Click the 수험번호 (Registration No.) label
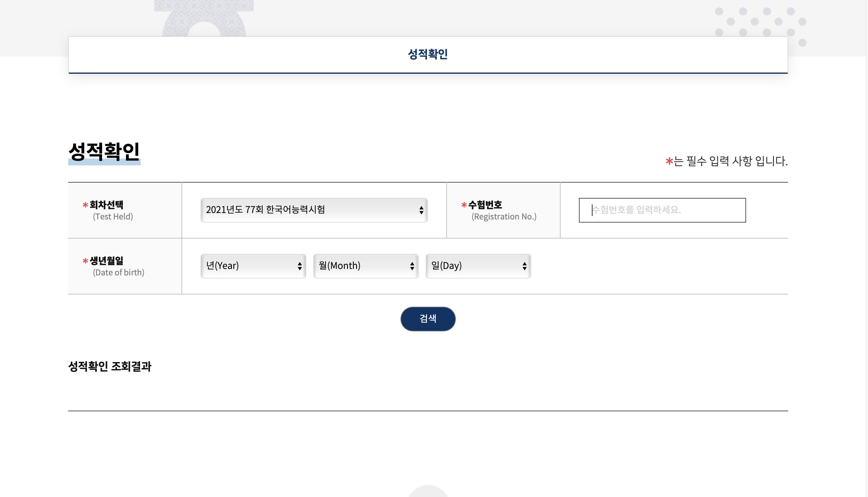 pos(499,210)
